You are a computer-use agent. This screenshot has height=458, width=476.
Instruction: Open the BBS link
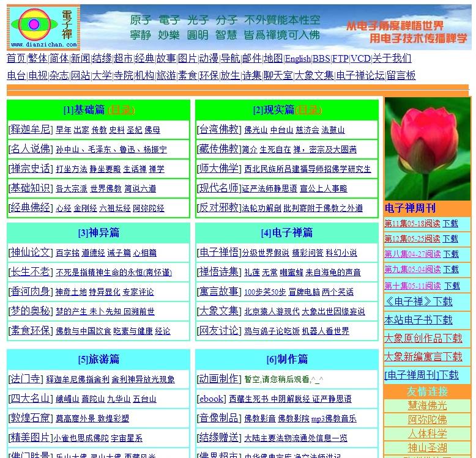(321, 59)
